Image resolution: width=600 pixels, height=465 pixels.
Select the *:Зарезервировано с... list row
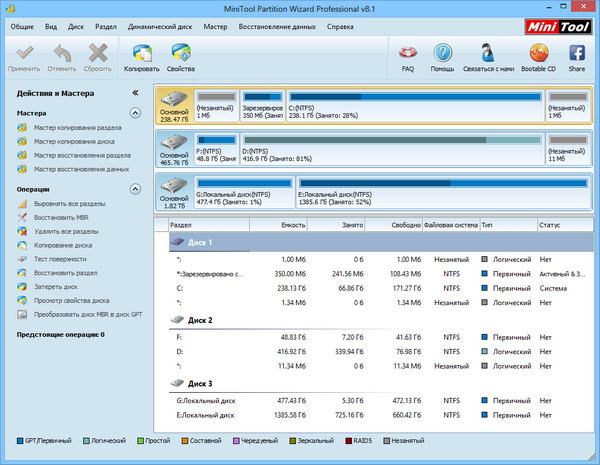(381, 274)
